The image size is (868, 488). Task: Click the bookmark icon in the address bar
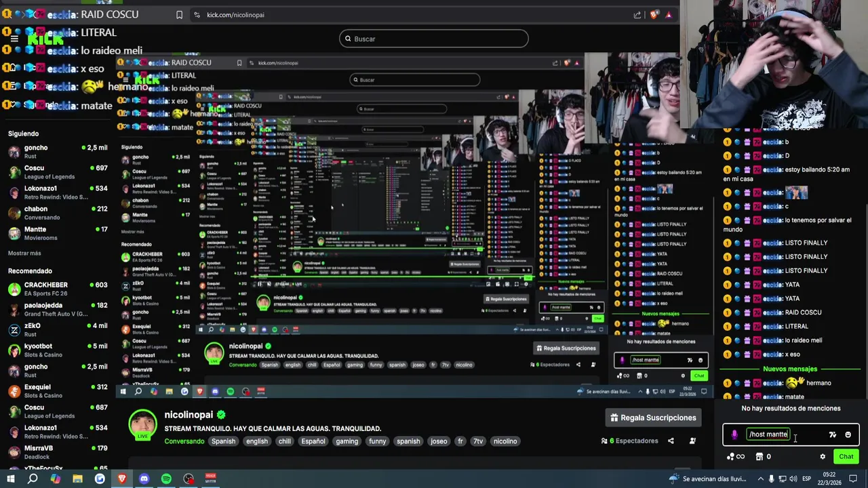tap(179, 15)
